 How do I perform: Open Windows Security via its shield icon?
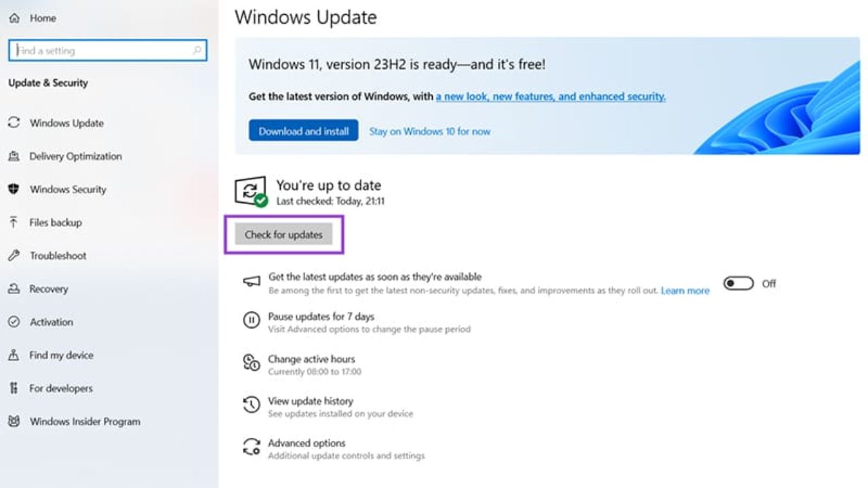tap(14, 189)
